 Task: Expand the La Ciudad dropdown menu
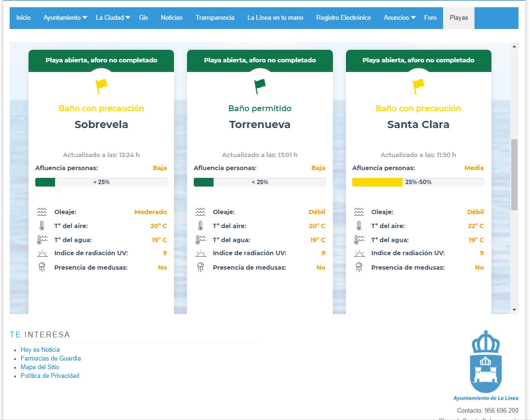point(113,18)
